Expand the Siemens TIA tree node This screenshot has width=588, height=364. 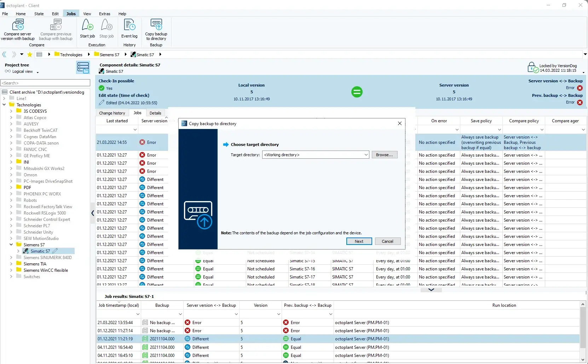pyautogui.click(x=11, y=264)
